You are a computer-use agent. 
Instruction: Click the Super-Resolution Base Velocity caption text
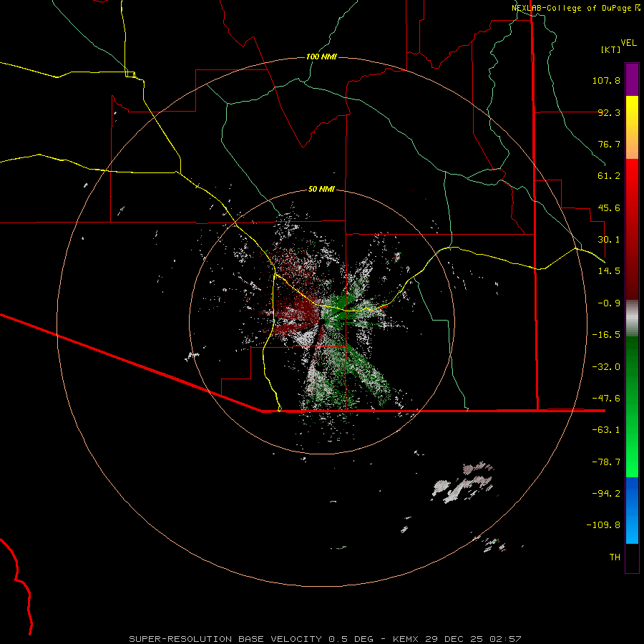coord(325,639)
